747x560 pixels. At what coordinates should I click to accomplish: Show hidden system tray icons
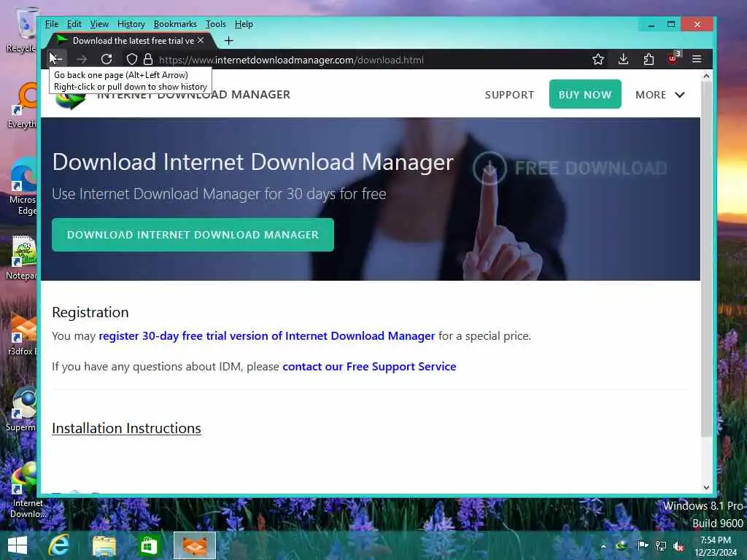(603, 546)
